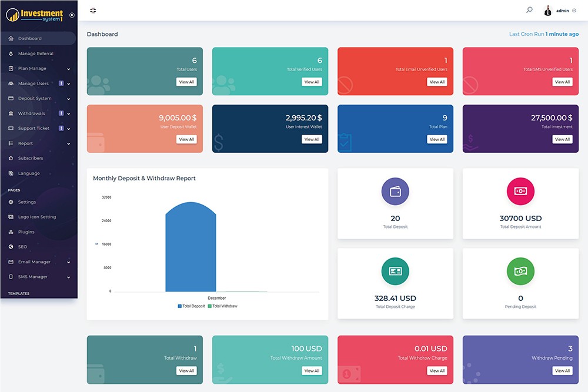Go to Subscribers in the sidebar
Image resolution: width=588 pixels, height=392 pixels.
(30, 158)
